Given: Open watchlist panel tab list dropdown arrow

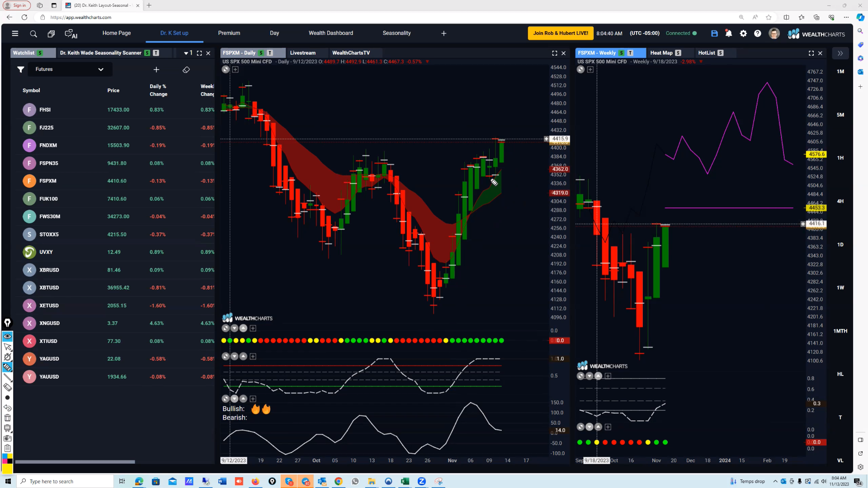Looking at the screenshot, I should 186,53.
